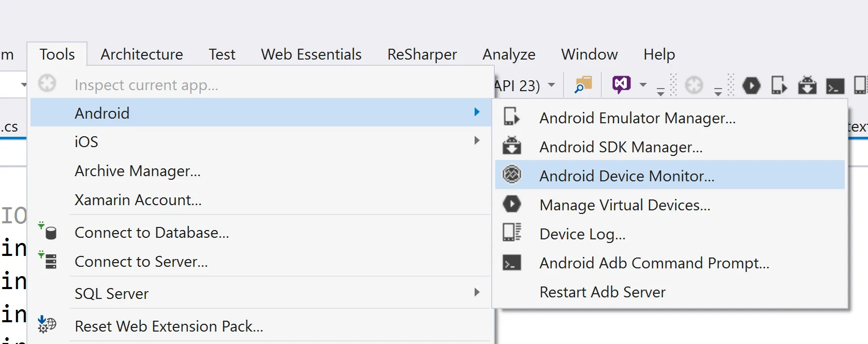Click the greyed Inspect crosshair toolbar icon
This screenshot has height=344, width=868.
point(694,84)
